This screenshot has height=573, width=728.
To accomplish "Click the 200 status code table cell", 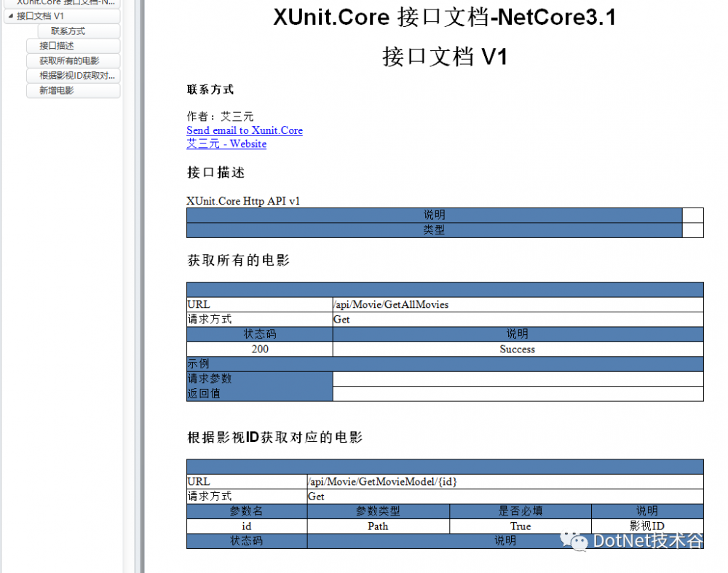I will (x=258, y=349).
